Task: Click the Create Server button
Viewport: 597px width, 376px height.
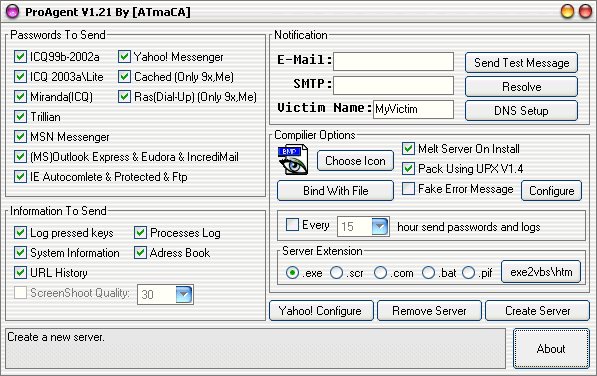Action: pyautogui.click(x=537, y=311)
